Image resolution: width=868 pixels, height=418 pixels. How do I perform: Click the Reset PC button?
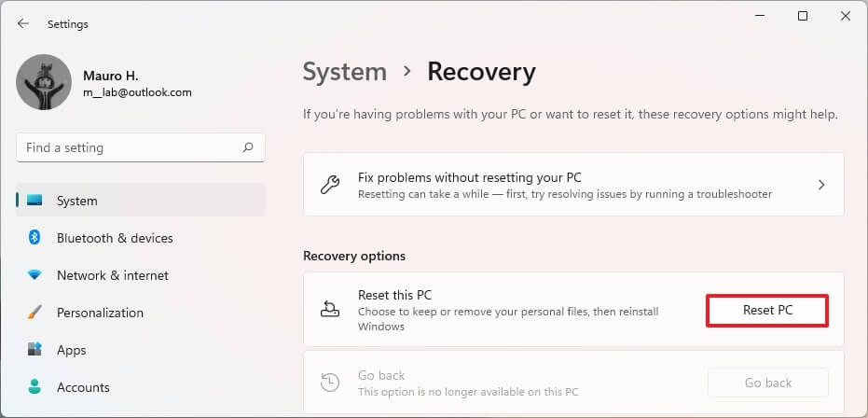click(767, 311)
